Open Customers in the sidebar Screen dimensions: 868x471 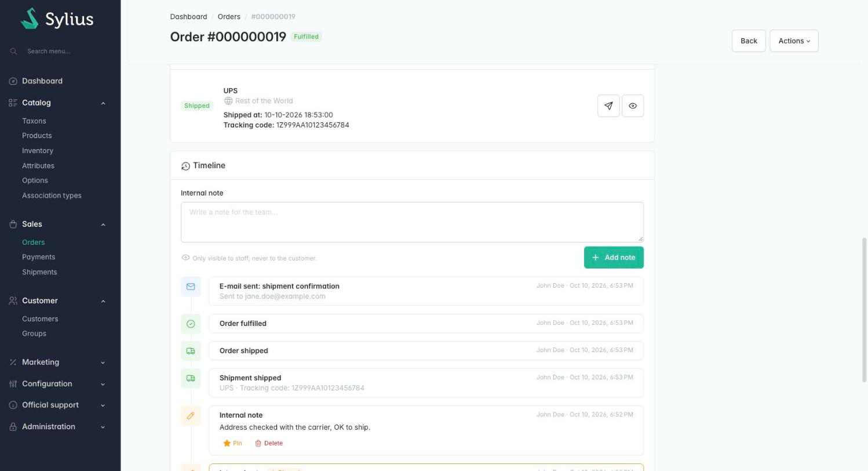click(x=40, y=319)
